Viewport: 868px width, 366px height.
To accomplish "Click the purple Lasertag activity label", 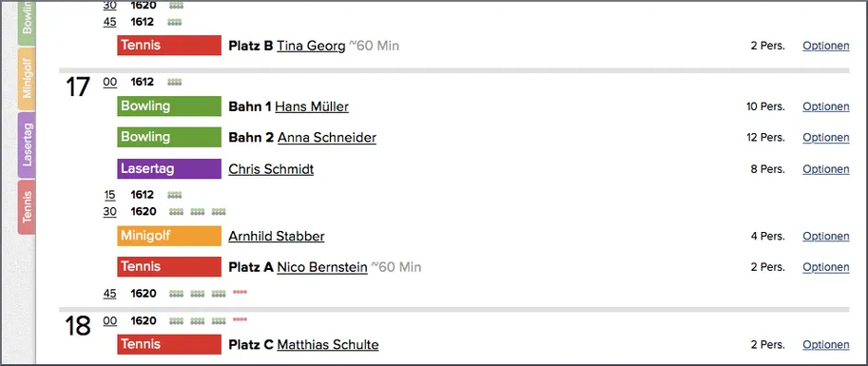I will [169, 169].
